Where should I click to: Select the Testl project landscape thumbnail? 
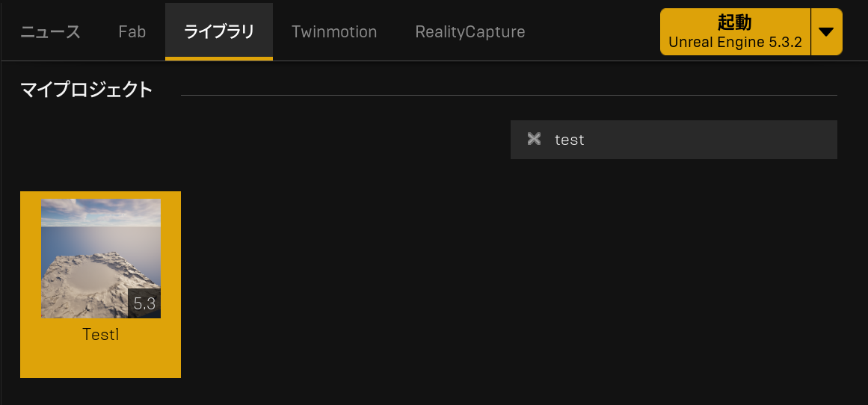101,259
